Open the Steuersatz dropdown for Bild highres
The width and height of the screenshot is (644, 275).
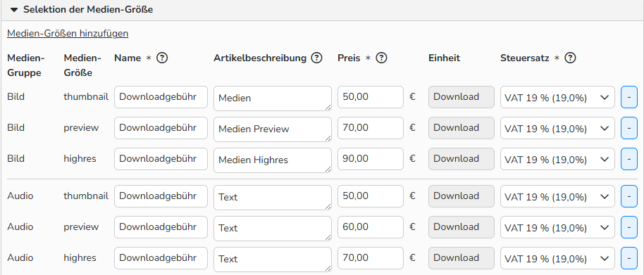click(x=557, y=159)
